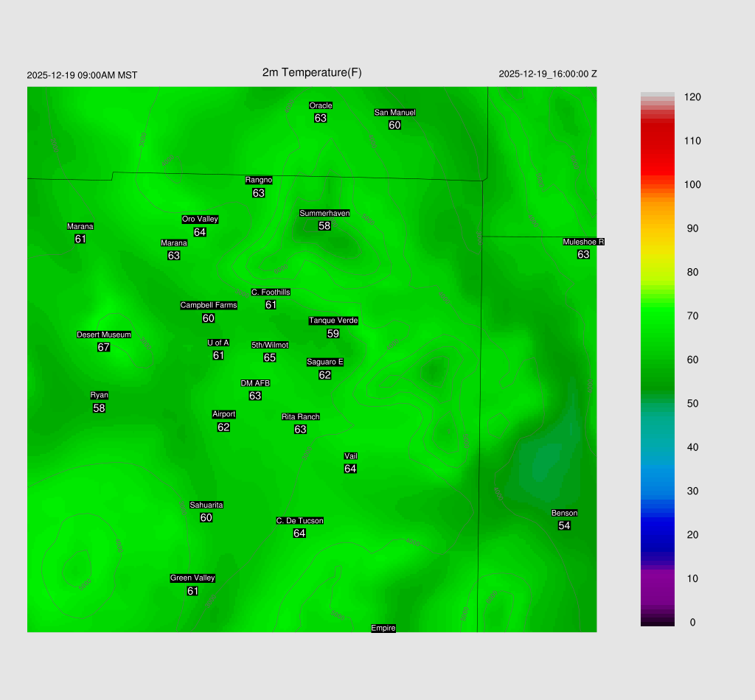
Task: Select the Desert Museum station label
Action: [104, 335]
